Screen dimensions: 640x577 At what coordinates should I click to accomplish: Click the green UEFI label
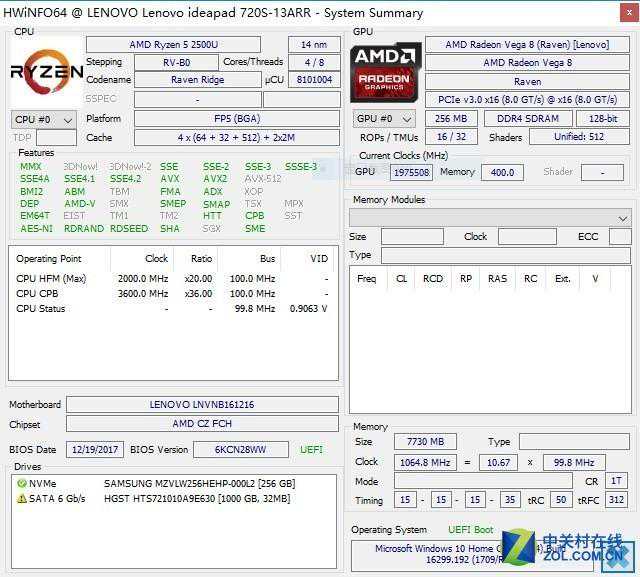tap(311, 450)
